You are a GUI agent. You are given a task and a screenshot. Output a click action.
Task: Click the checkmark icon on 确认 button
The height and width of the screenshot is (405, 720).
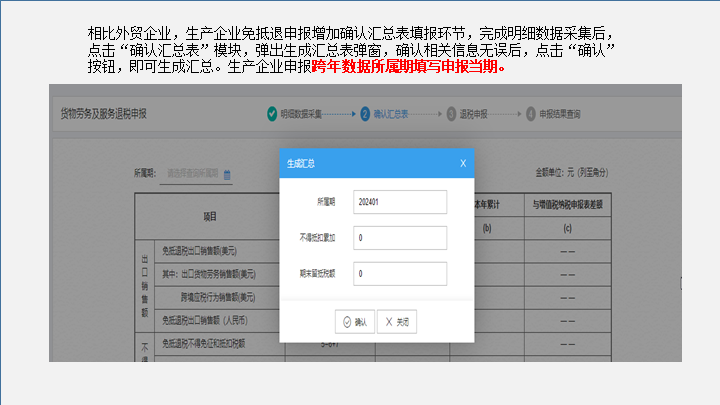coord(347,322)
